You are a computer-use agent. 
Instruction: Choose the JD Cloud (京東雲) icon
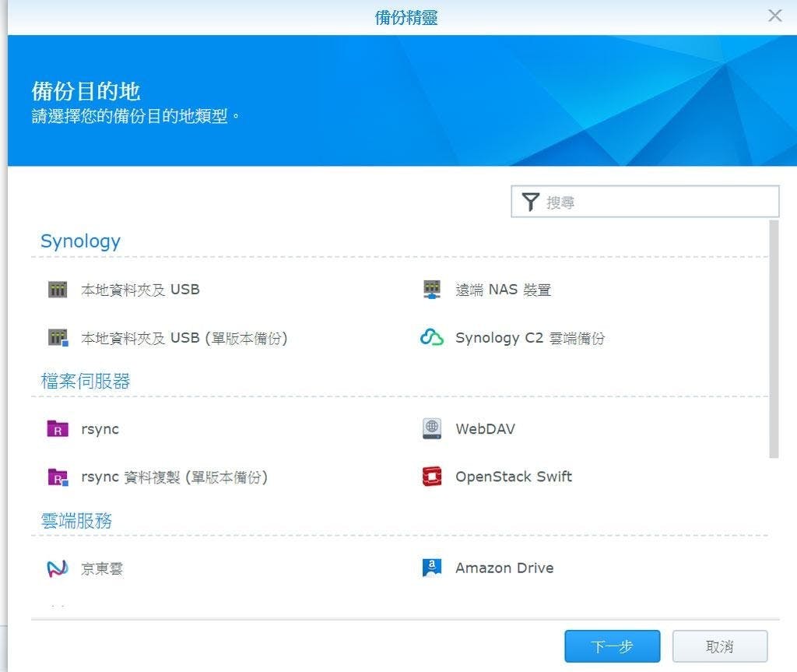tap(58, 568)
